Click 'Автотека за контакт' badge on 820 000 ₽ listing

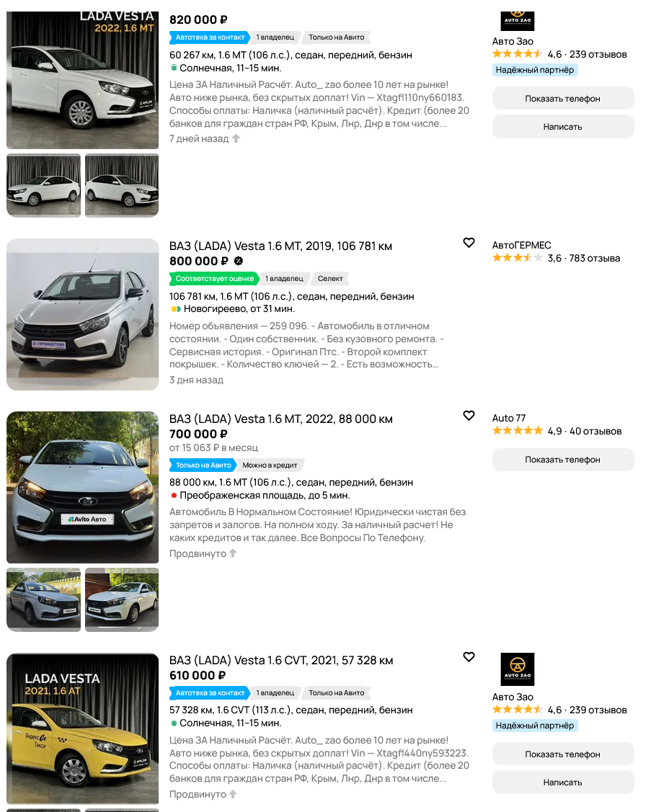click(209, 37)
